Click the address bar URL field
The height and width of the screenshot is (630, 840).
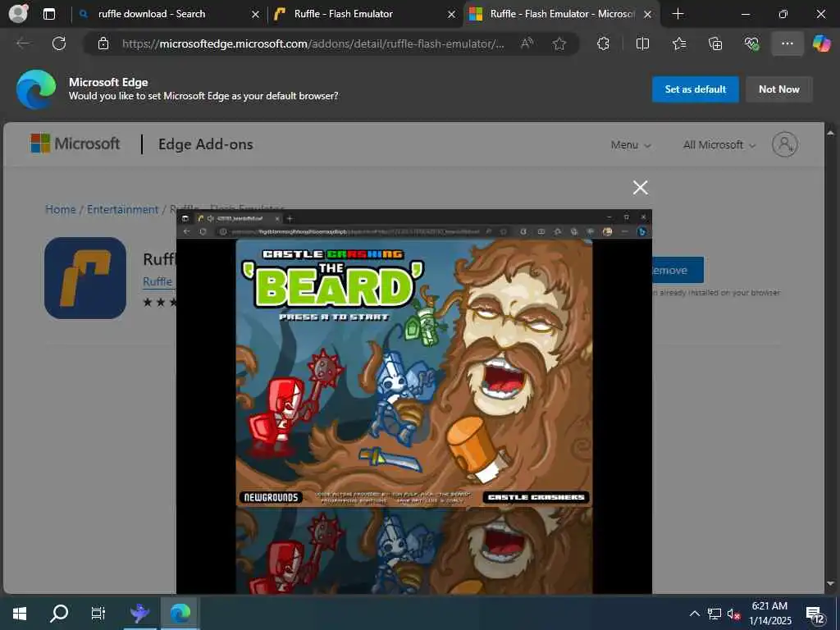tap(313, 44)
